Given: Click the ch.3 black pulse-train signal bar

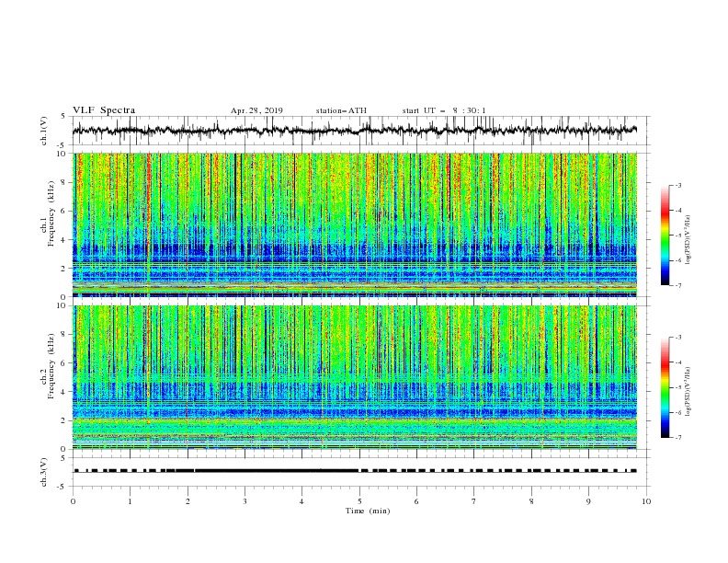Looking at the screenshot, I should coord(355,471).
